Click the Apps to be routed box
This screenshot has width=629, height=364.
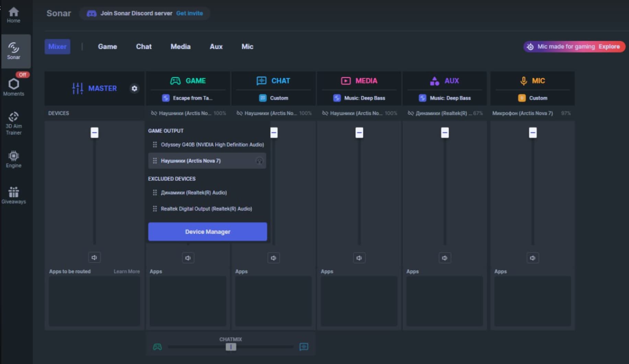94,301
